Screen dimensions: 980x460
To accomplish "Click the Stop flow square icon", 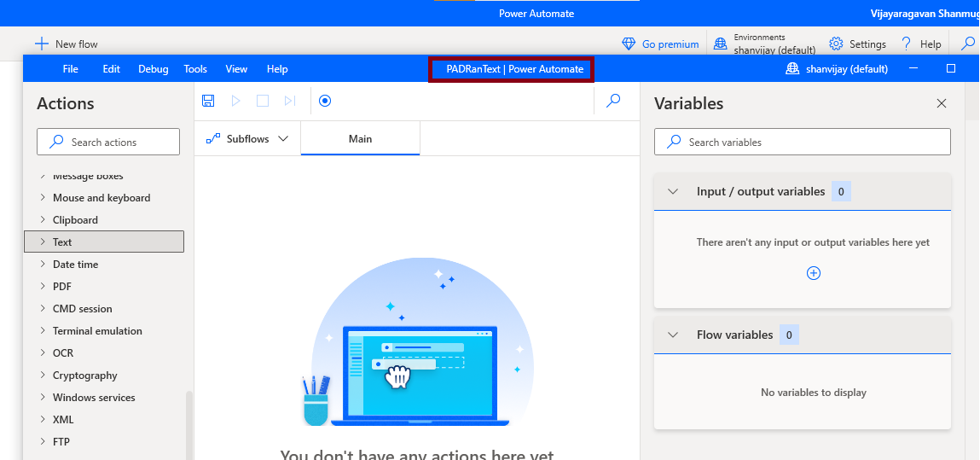I will pyautogui.click(x=263, y=101).
